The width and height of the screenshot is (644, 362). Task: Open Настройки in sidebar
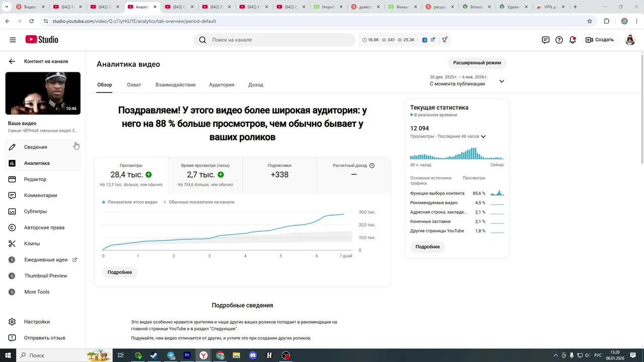tap(43, 322)
